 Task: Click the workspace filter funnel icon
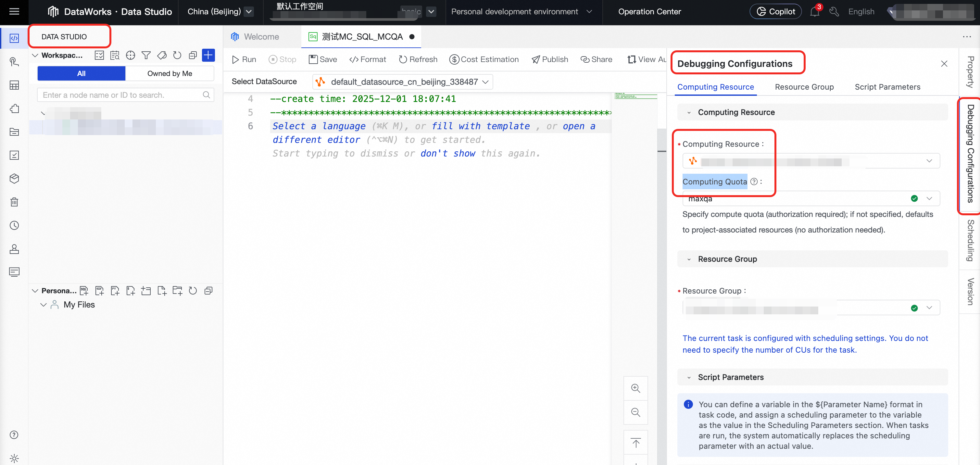(x=146, y=56)
